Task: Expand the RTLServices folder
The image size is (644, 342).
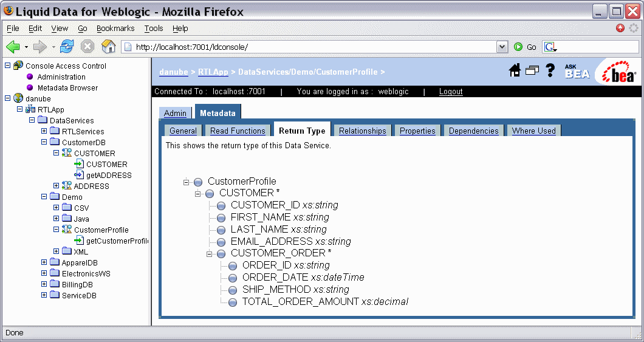Action: pos(44,131)
